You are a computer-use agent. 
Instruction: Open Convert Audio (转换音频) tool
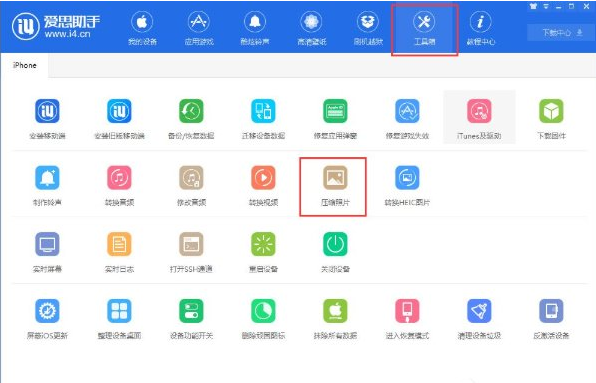click(x=119, y=185)
